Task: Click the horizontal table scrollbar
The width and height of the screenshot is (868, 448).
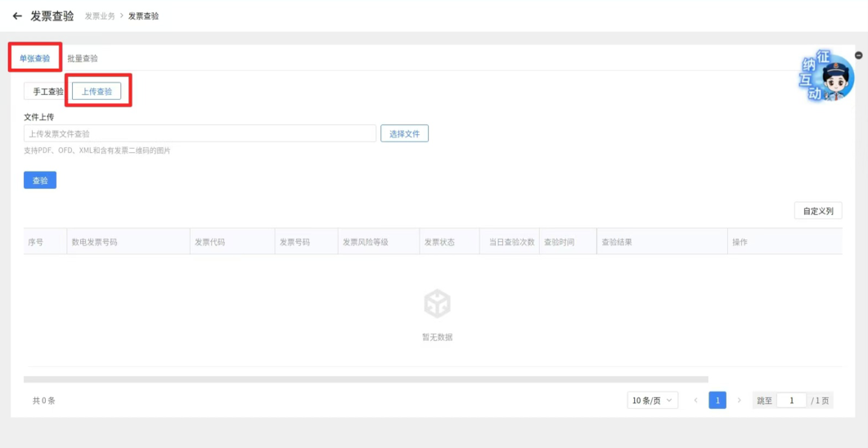Action: click(366, 379)
